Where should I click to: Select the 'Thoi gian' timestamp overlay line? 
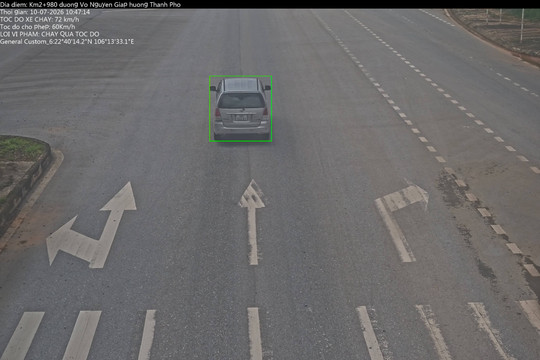45,12
